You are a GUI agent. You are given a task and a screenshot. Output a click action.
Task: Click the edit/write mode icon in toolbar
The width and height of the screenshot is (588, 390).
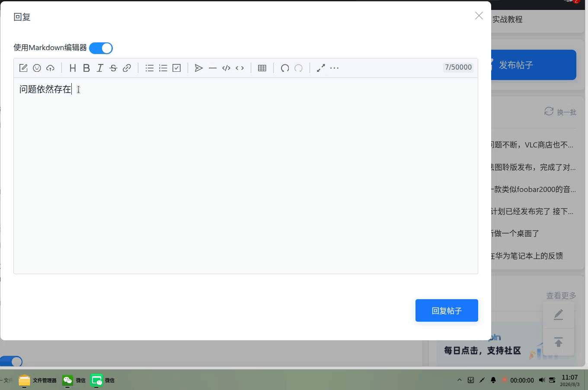[23, 68]
